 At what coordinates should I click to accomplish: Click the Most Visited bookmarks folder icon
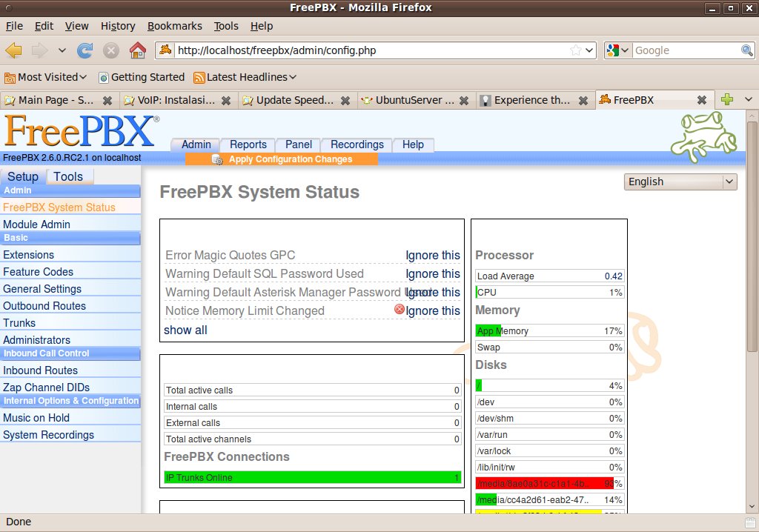pos(10,78)
